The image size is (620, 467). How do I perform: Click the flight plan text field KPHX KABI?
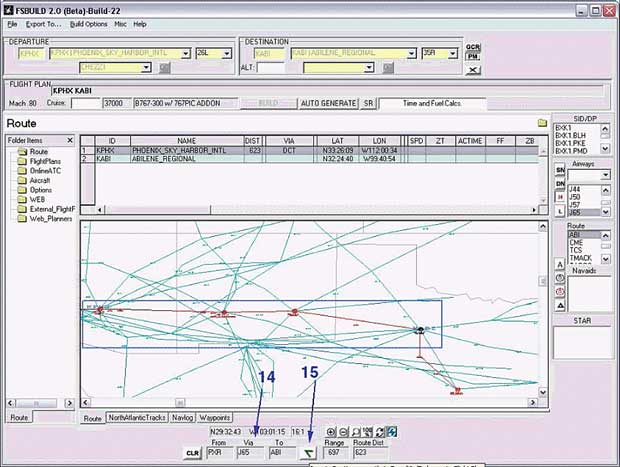point(327,91)
